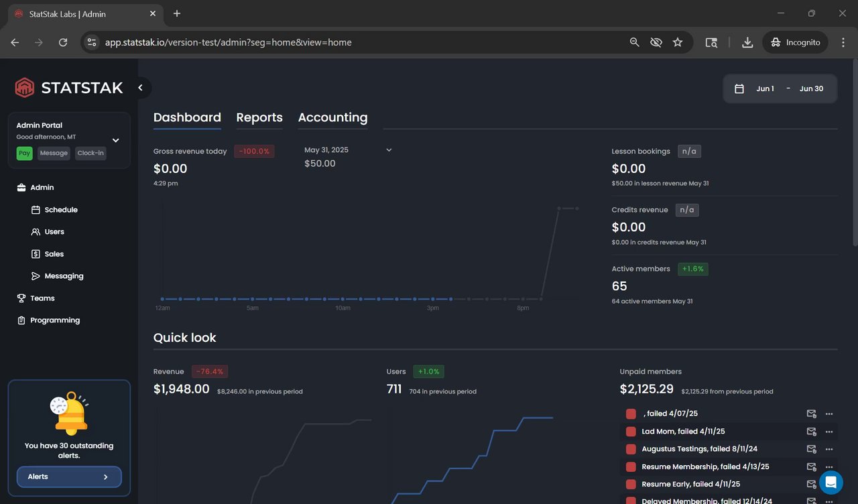Click the bell alarm alerts illustration

coord(69,414)
